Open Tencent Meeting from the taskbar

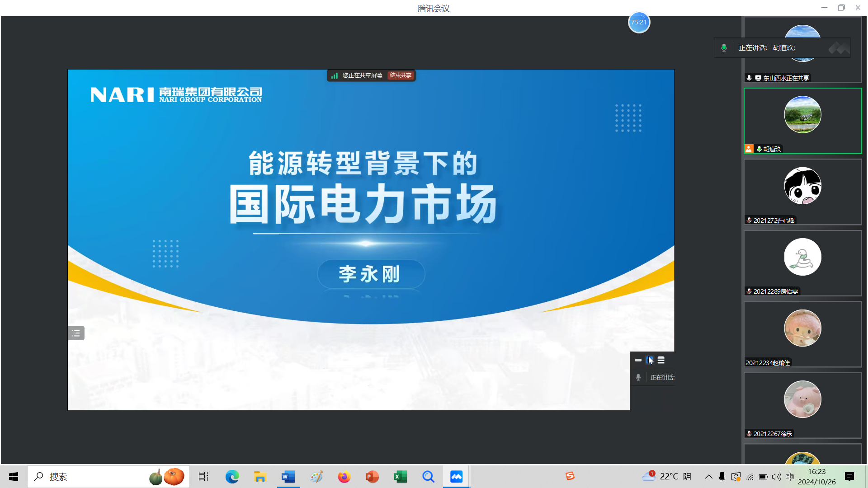(x=456, y=477)
